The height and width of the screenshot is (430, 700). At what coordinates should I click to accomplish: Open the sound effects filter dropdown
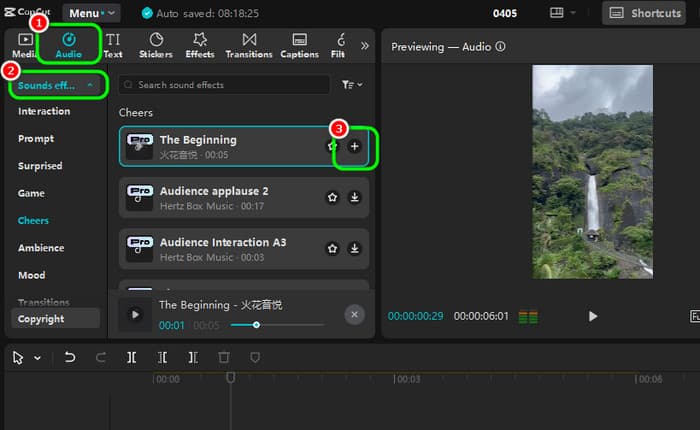click(352, 84)
